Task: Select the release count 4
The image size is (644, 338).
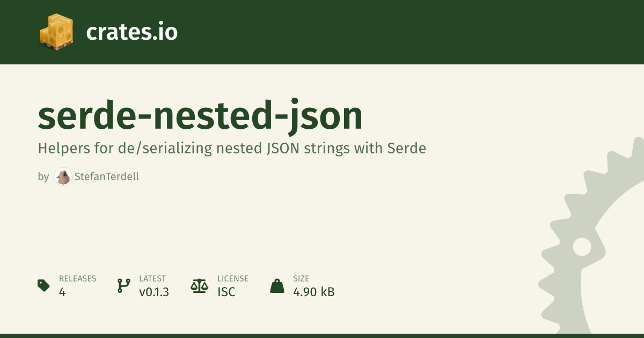Action: (62, 292)
